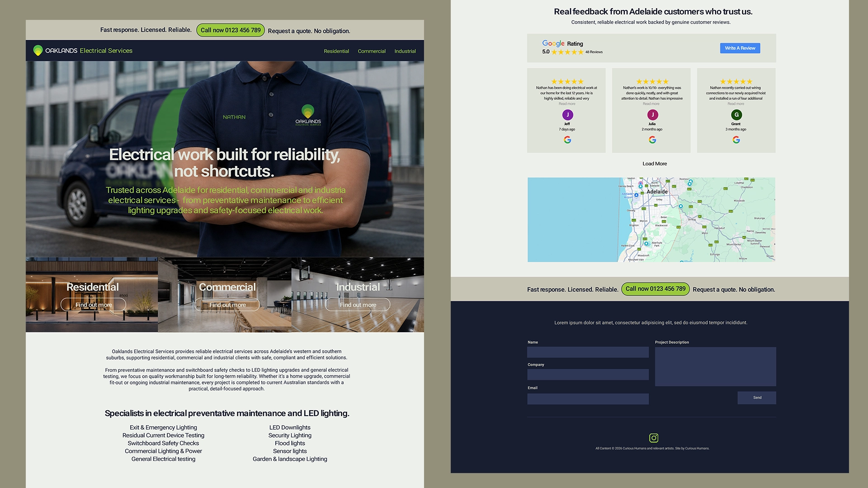Image resolution: width=868 pixels, height=488 pixels.
Task: Focus the Name input field
Action: pyautogui.click(x=588, y=352)
